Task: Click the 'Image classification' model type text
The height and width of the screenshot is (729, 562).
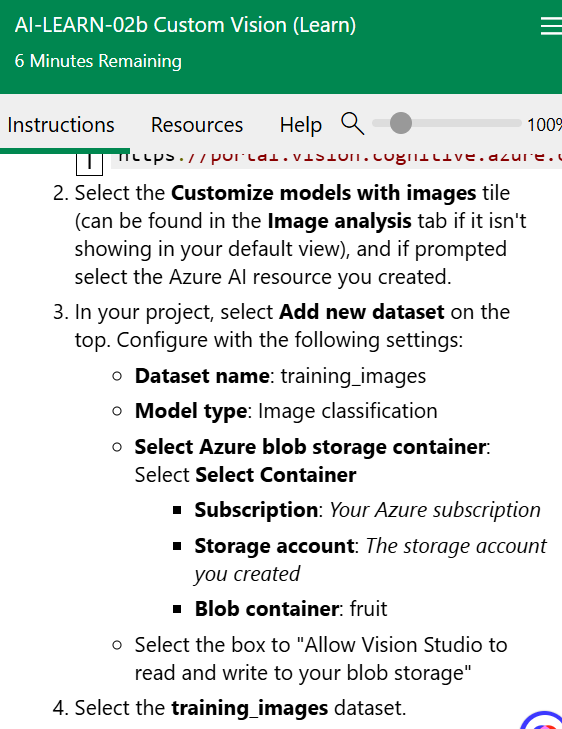Action: (x=348, y=411)
